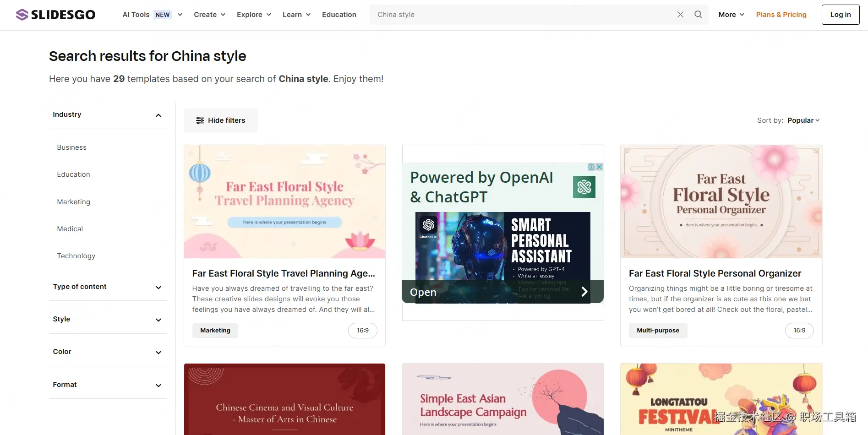
Task: Expand the Type of content filter
Action: pyautogui.click(x=108, y=287)
